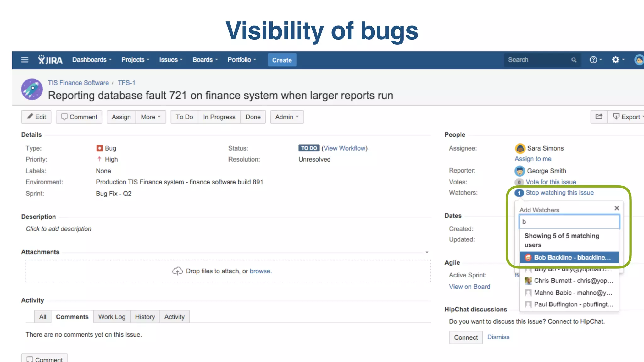Open the user profile avatar menu
Screen dimensions: 644x362
pos(639,60)
